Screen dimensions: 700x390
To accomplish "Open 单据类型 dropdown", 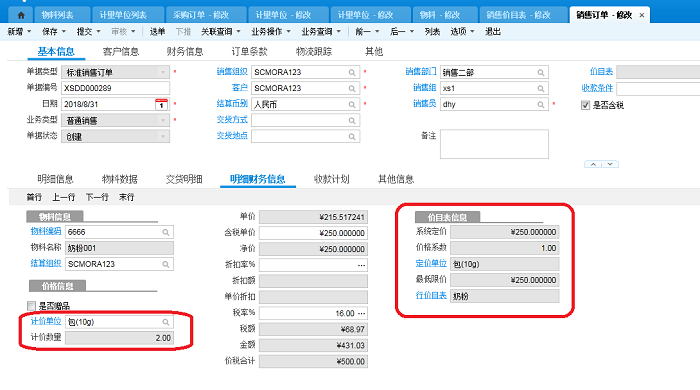I will 163,72.
